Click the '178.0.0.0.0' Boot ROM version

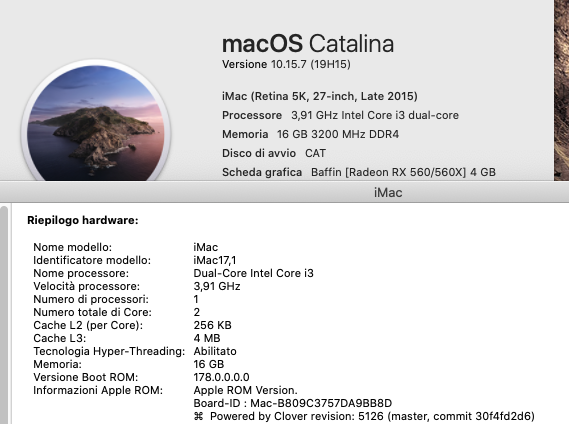point(221,377)
